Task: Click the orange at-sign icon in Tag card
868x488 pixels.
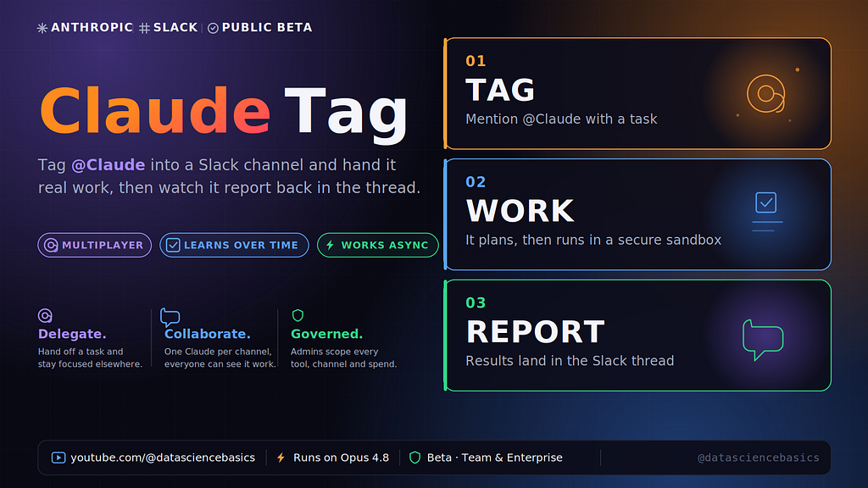Action: coord(766,94)
